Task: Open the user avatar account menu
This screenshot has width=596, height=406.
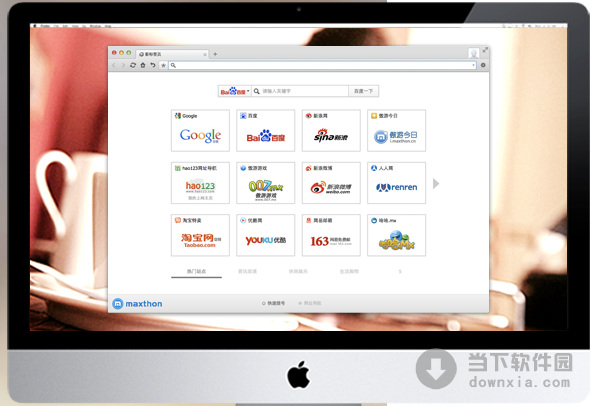Action: (x=473, y=53)
